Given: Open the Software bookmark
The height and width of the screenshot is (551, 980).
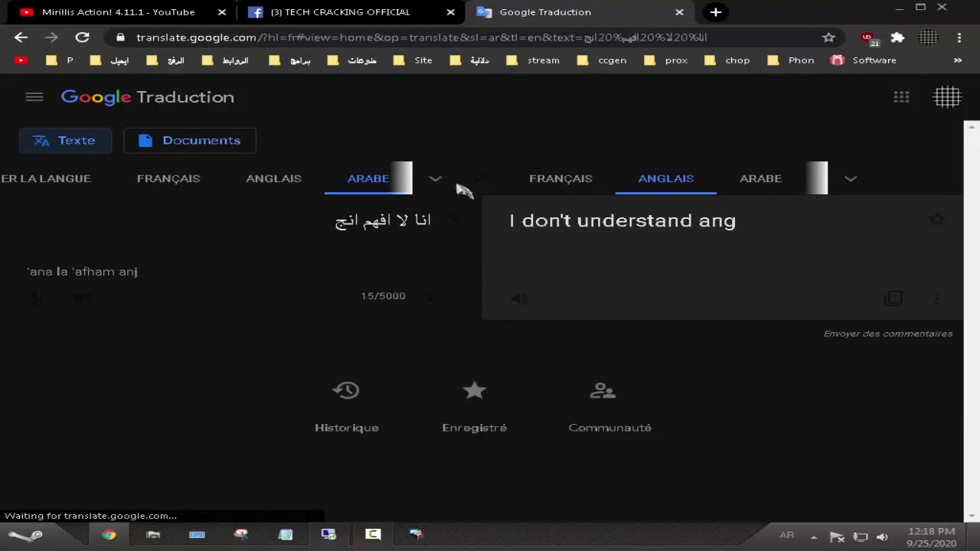Looking at the screenshot, I should pyautogui.click(x=864, y=60).
